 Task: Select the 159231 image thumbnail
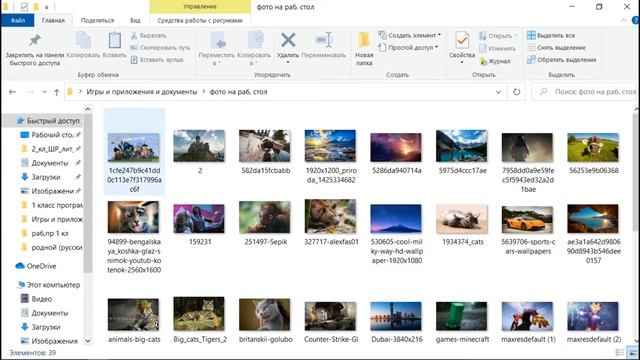pos(199,219)
